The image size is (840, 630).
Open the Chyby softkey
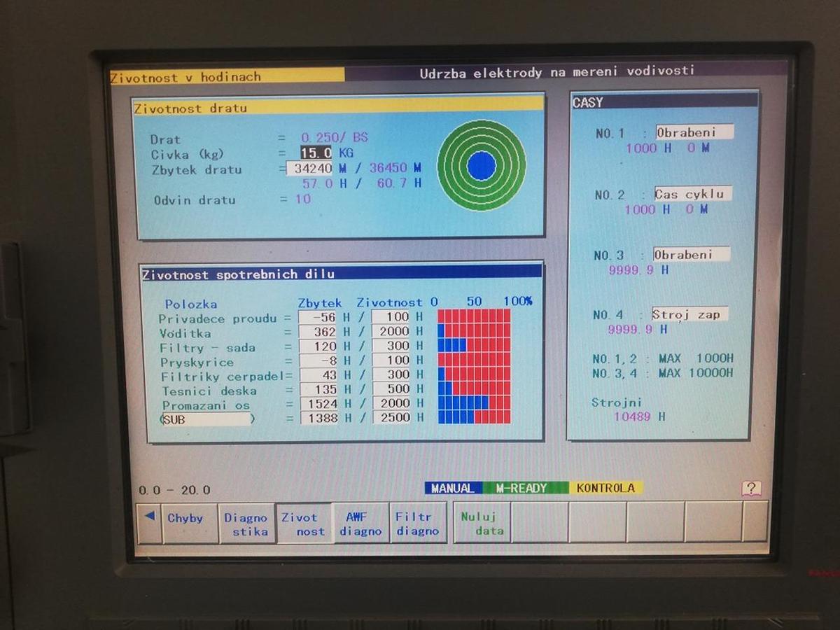[x=190, y=523]
